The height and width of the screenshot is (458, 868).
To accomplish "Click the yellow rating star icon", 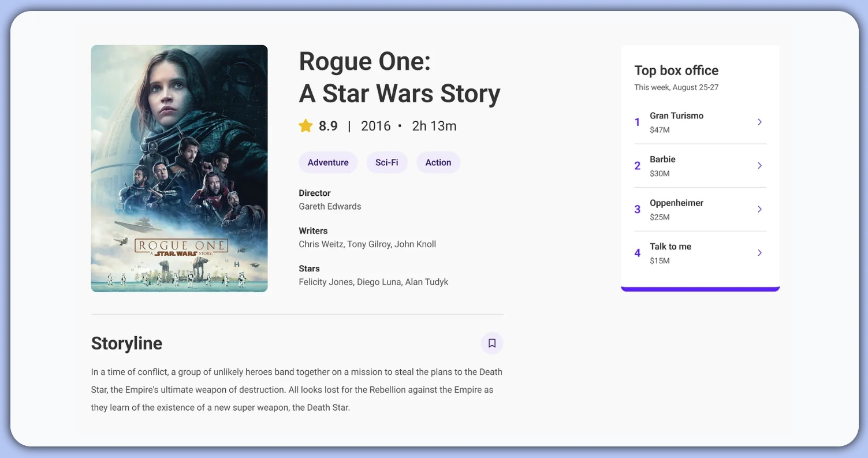I will coord(306,126).
